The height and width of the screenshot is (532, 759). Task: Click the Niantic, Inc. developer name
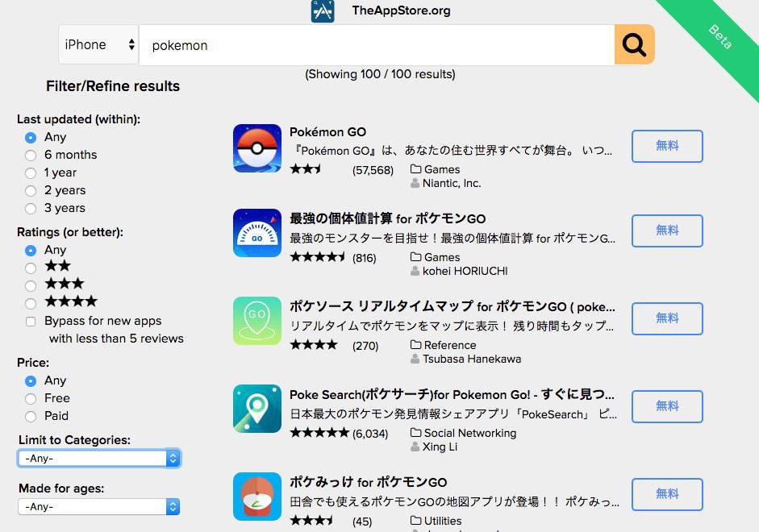click(452, 183)
